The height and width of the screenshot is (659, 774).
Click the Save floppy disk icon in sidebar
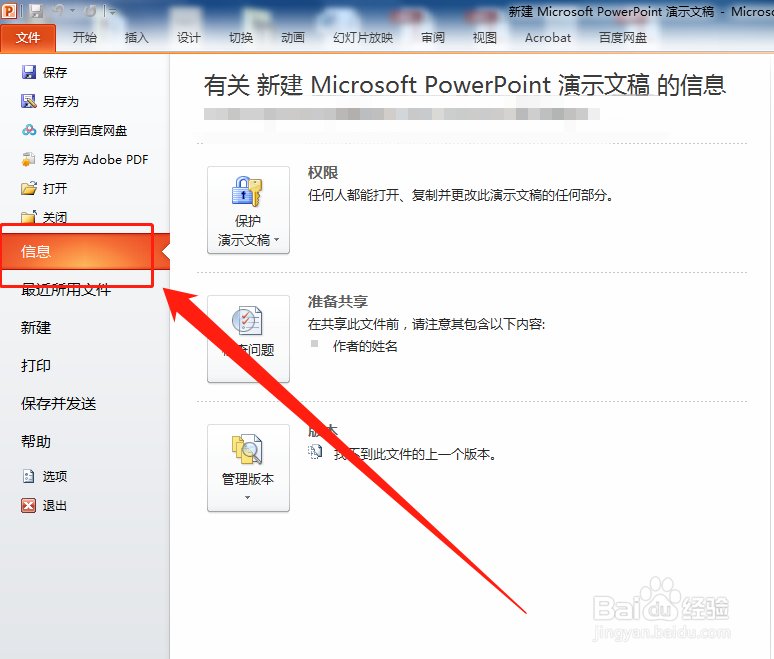coord(29,73)
